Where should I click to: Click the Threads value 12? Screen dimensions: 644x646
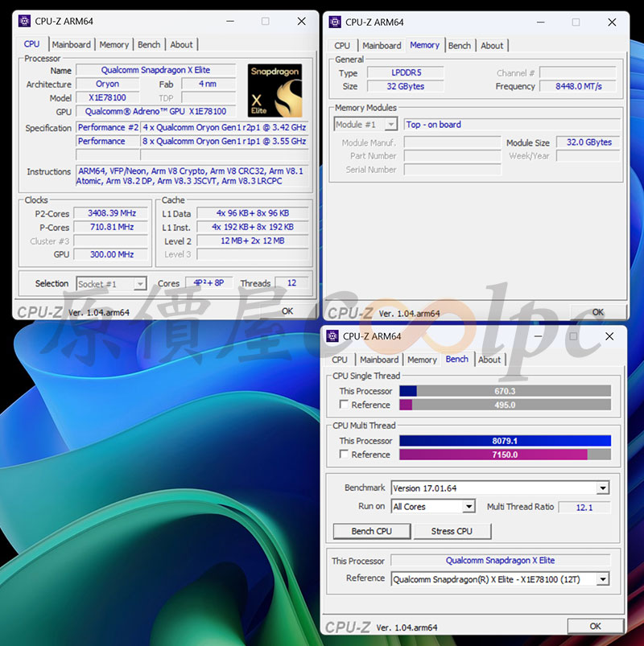click(x=292, y=283)
